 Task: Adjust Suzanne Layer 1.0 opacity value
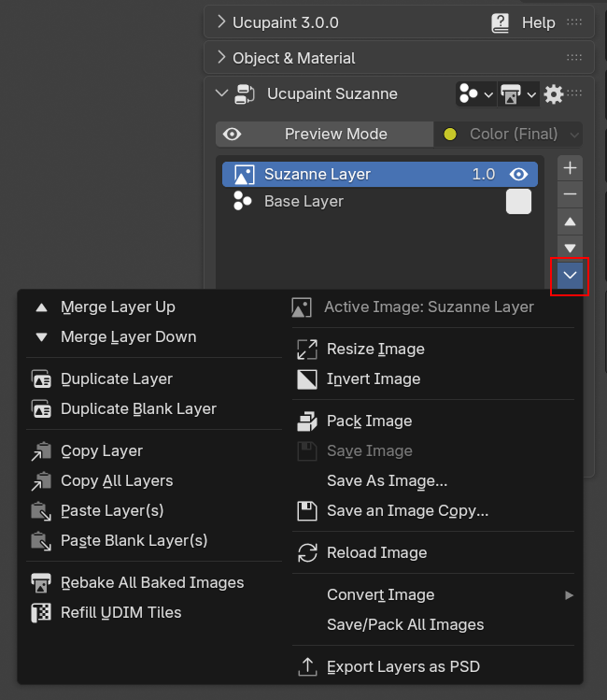484,175
